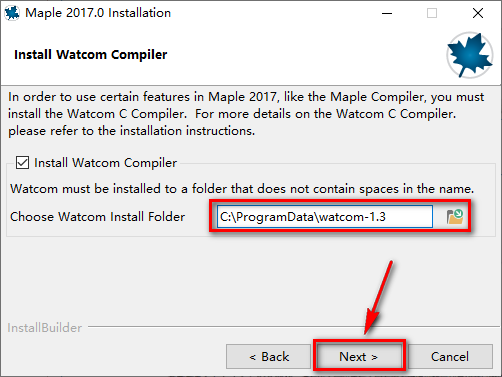Minimize the Maple 2017.0 Installation window
The width and height of the screenshot is (502, 377).
[387, 13]
